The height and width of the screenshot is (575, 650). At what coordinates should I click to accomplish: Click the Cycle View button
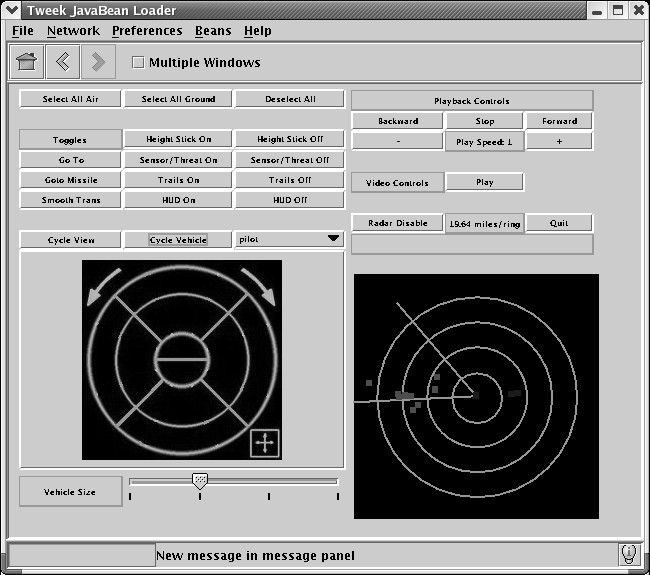[70, 240]
